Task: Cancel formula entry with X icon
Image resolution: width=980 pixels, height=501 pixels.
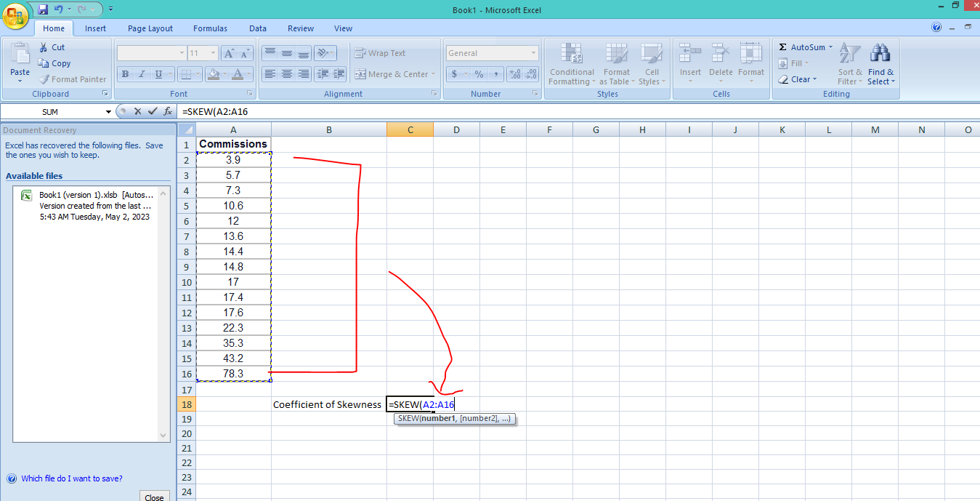Action: tap(137, 112)
